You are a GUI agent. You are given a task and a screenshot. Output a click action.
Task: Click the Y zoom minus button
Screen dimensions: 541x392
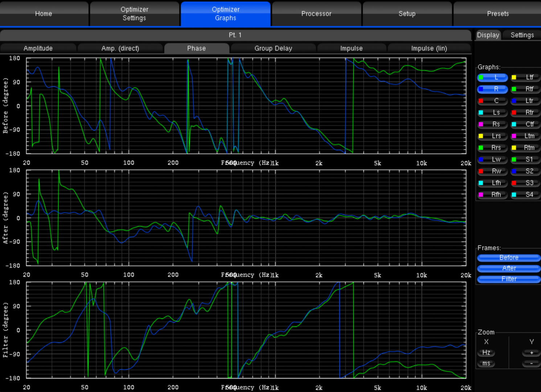(531, 363)
